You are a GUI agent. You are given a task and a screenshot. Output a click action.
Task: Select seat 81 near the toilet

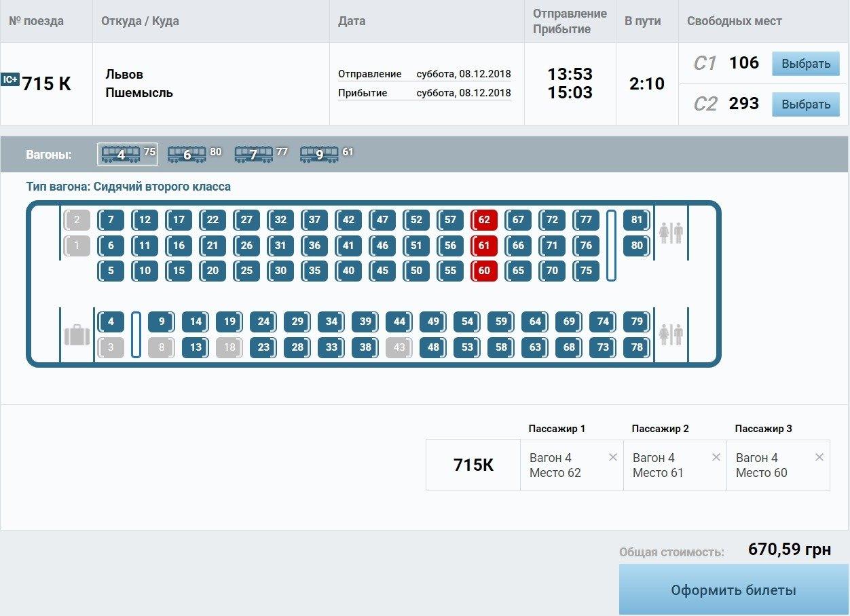(636, 220)
